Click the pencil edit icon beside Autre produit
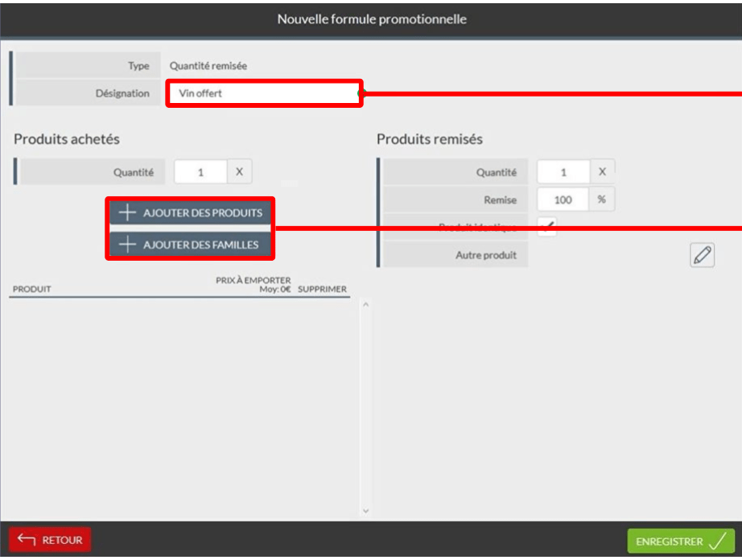Image resolution: width=742 pixels, height=560 pixels. point(702,255)
